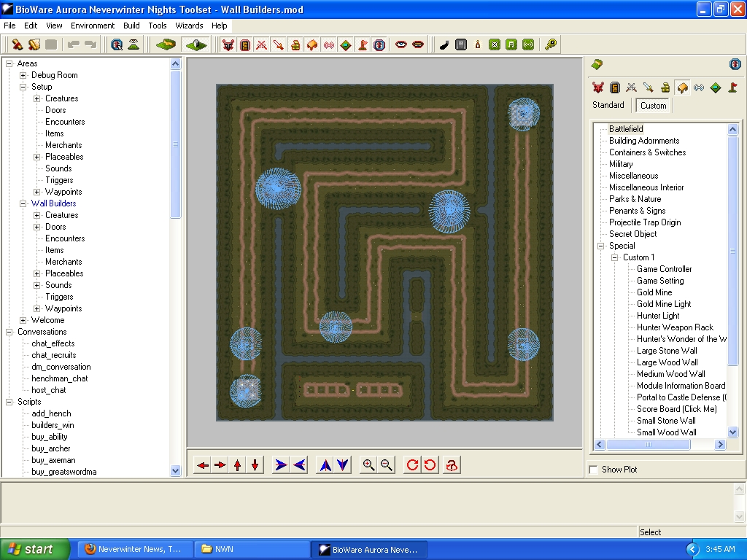Image resolution: width=747 pixels, height=560 pixels.
Task: Click the zoom in magnifier button
Action: coord(368,464)
